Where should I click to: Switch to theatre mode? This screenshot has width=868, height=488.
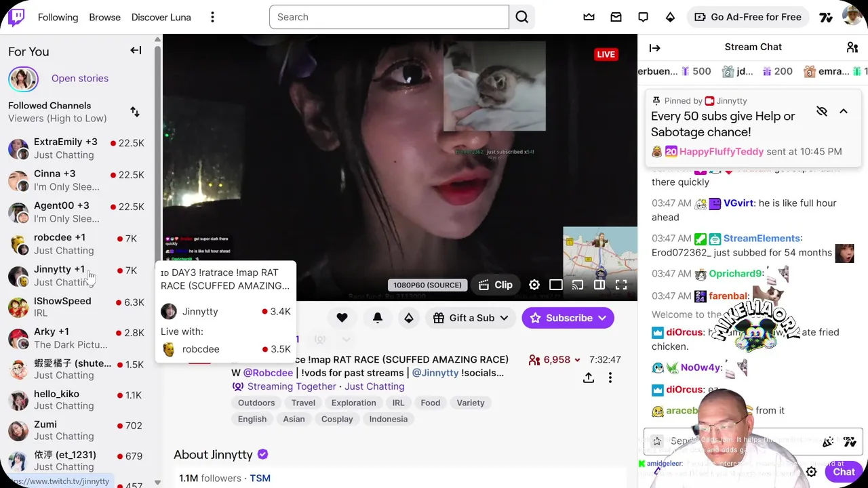tap(556, 285)
